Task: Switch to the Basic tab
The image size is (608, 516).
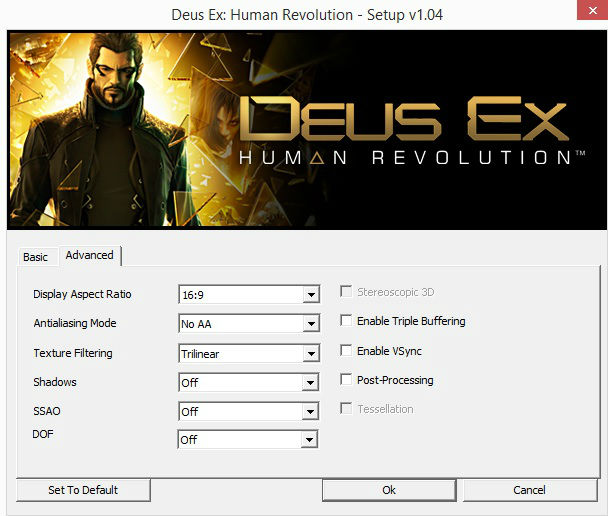Action: [35, 257]
